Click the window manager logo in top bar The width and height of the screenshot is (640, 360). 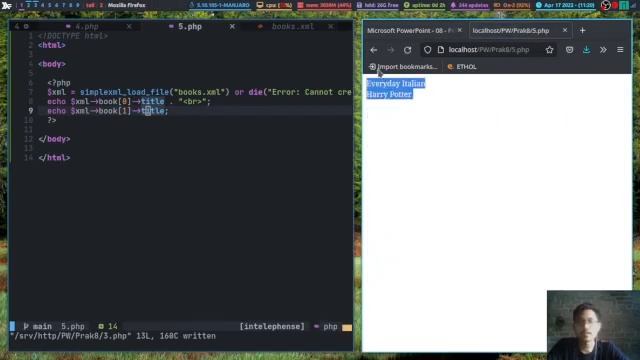tap(7, 5)
